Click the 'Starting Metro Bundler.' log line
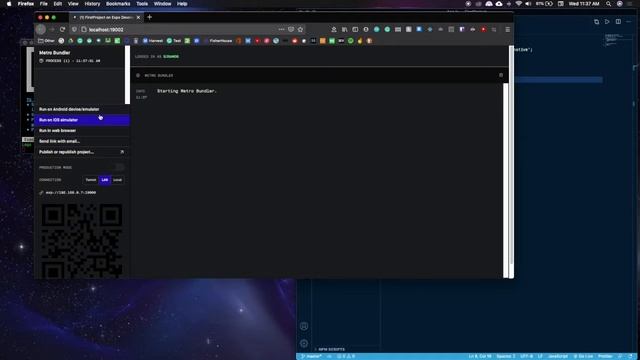This screenshot has width=640, height=360. pos(187,91)
